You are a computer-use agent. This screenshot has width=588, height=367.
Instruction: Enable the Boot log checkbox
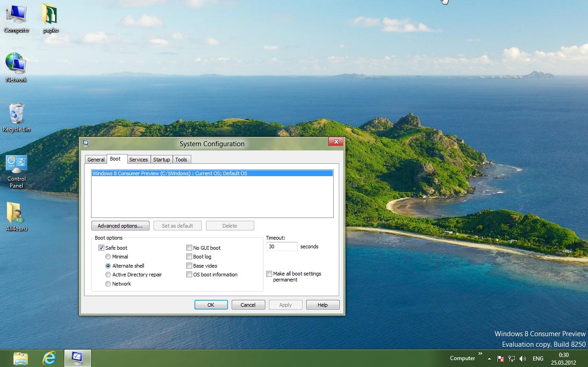(x=189, y=257)
